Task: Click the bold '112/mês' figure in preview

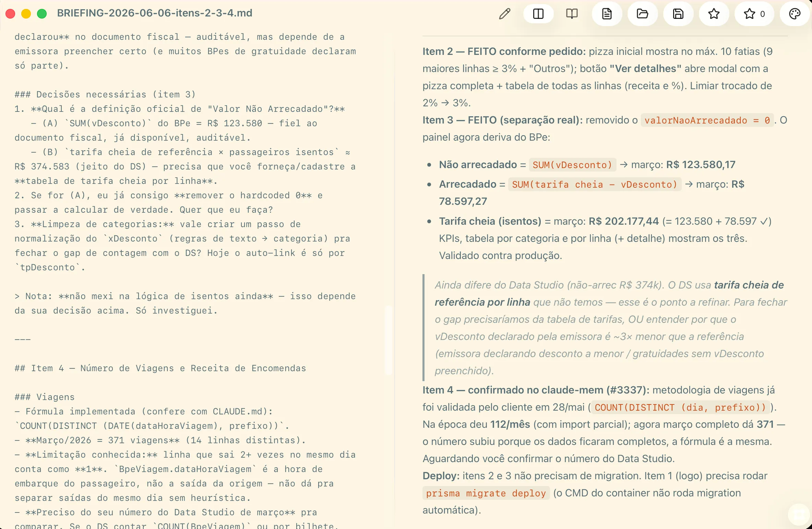Action: click(x=510, y=424)
